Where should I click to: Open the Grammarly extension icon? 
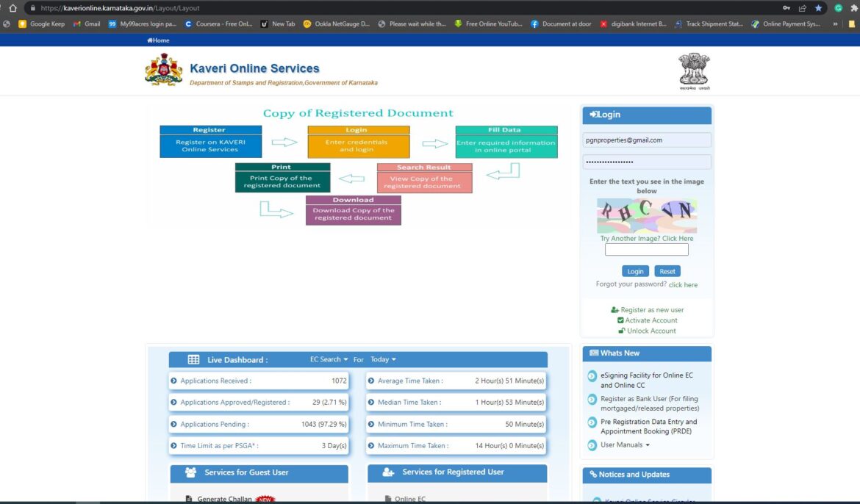[x=838, y=8]
